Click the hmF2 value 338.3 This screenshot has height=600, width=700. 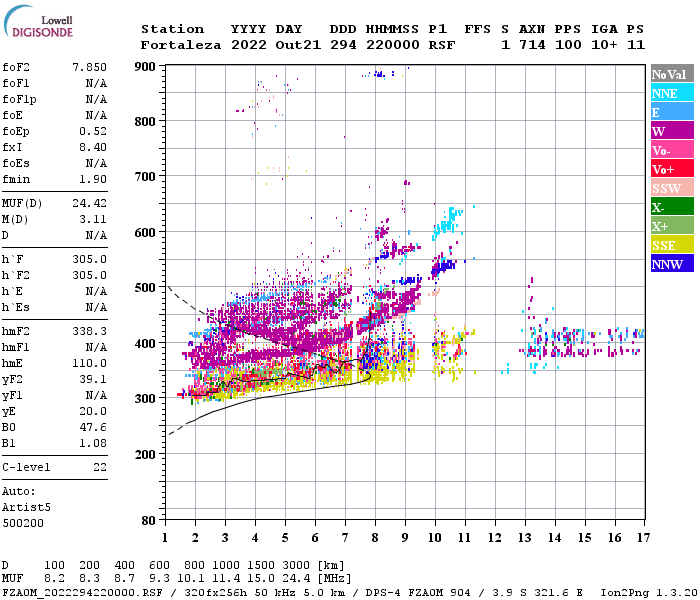89,331
